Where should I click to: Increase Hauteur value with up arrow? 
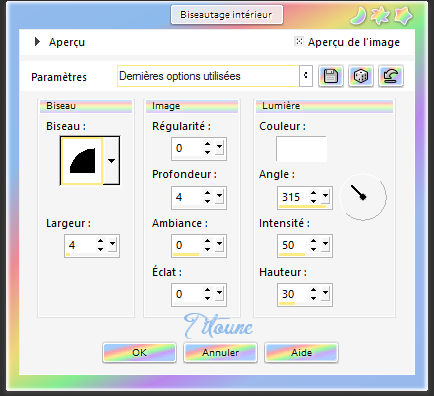pos(313,290)
